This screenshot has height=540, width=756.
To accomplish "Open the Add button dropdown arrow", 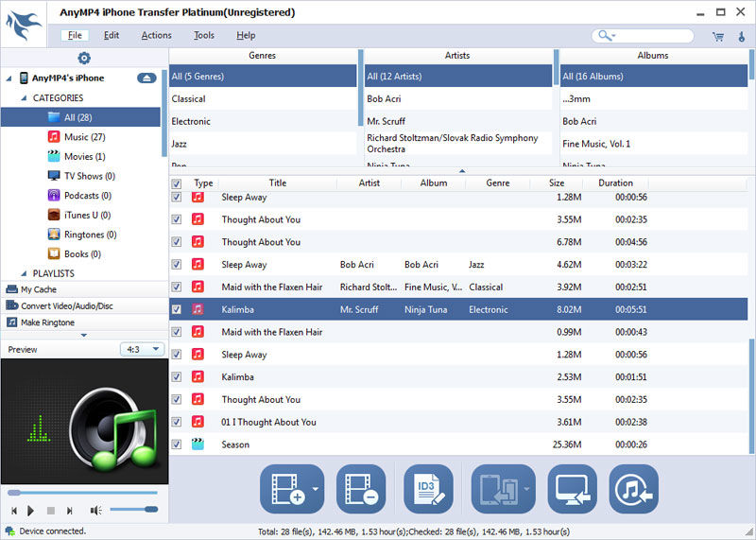I will pyautogui.click(x=316, y=489).
